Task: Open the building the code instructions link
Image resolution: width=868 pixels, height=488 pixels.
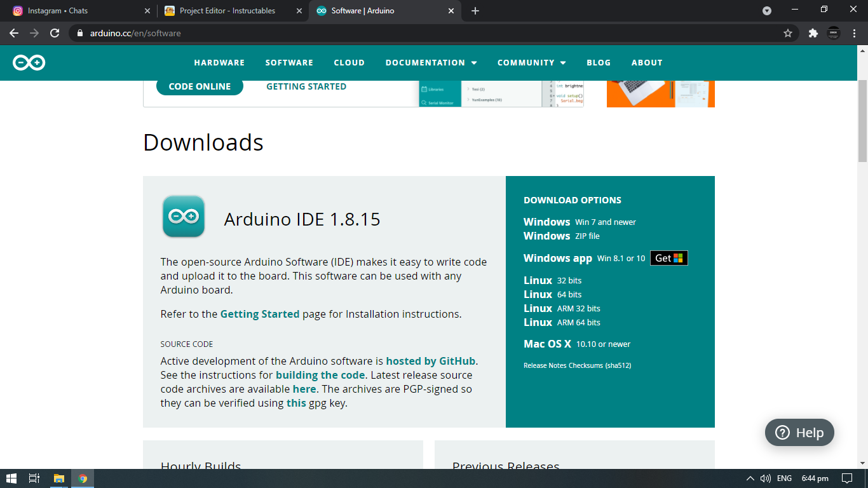Action: [x=320, y=375]
